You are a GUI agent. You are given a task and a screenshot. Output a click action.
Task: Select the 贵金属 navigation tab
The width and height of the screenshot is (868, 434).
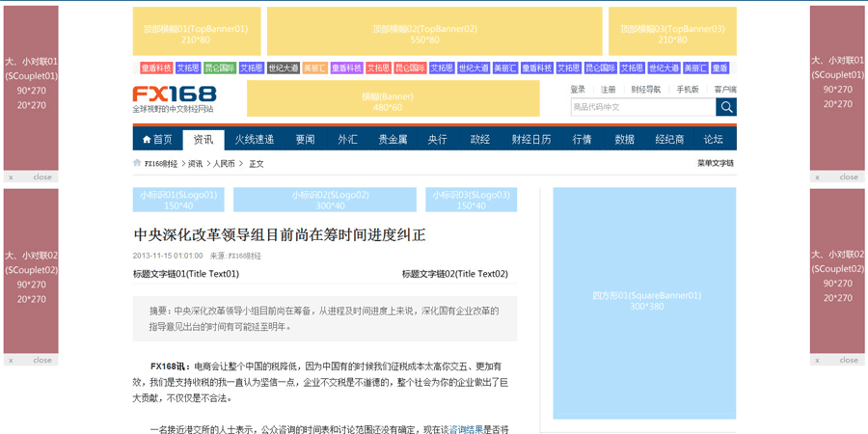click(x=393, y=140)
